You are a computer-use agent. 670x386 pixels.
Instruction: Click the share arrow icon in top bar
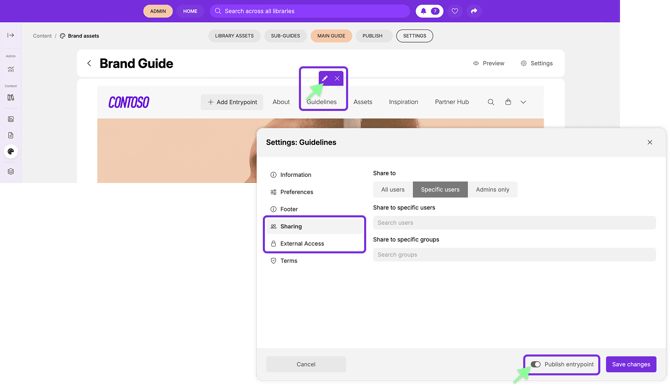pos(474,11)
